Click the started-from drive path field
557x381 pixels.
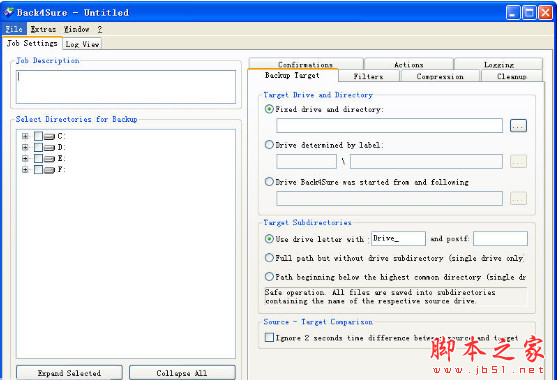pos(389,198)
